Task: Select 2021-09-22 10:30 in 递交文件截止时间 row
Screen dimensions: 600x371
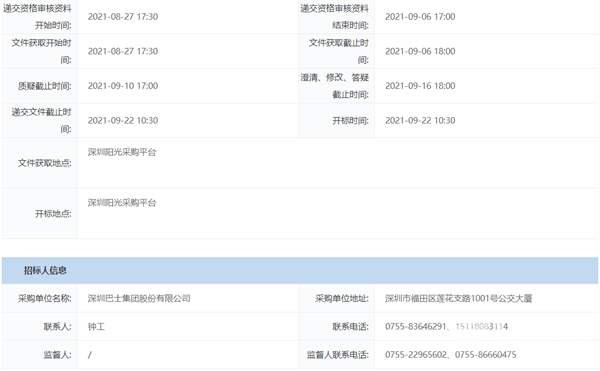Action: [x=123, y=120]
